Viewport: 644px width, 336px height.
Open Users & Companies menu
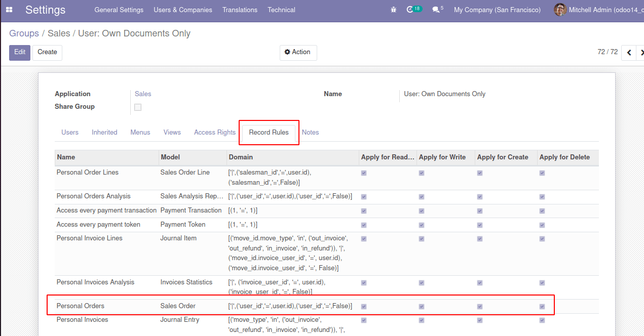(183, 10)
